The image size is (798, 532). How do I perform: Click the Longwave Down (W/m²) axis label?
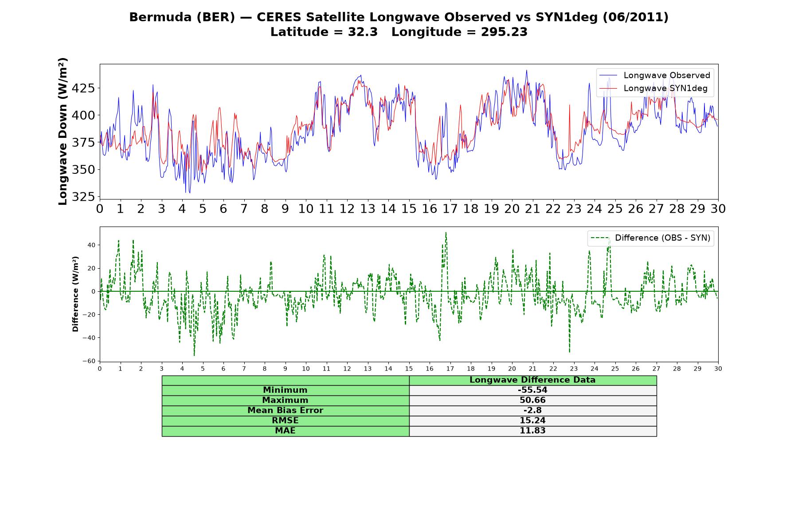point(63,131)
